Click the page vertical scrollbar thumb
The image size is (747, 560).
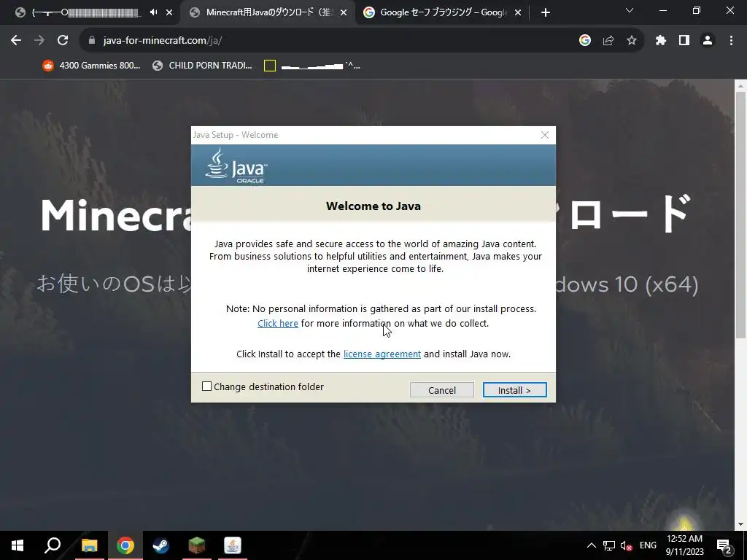click(740, 215)
